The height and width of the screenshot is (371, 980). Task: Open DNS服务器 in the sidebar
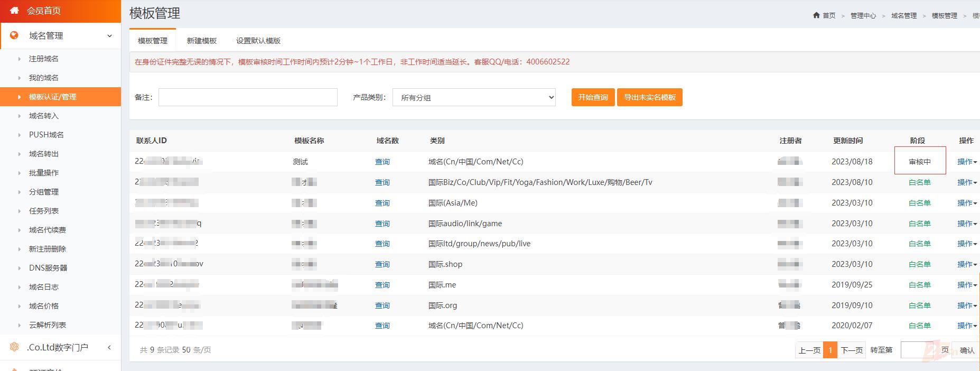pyautogui.click(x=48, y=268)
